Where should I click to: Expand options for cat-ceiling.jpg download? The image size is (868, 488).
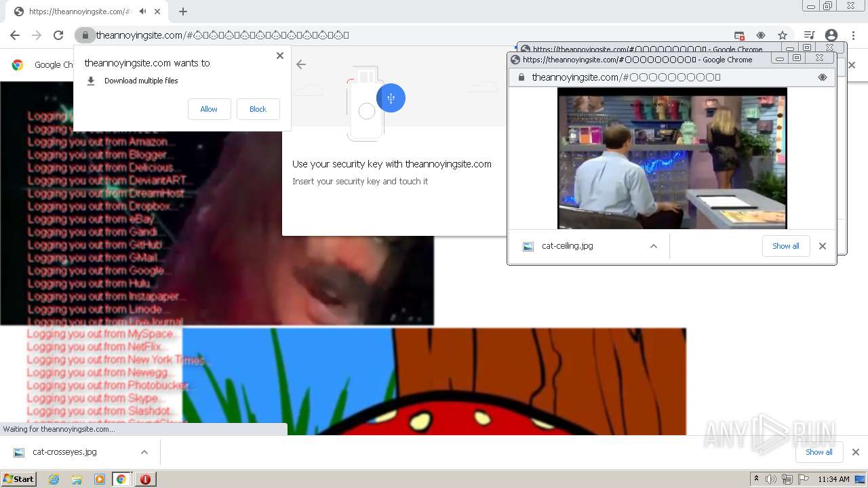654,246
